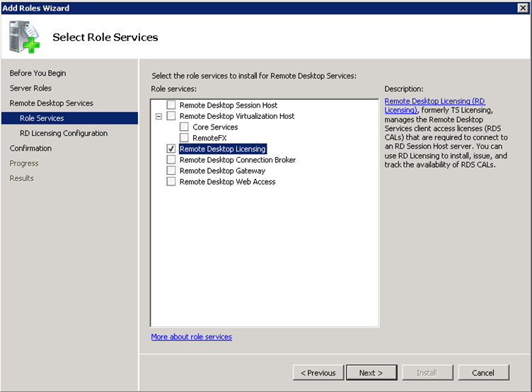The height and width of the screenshot is (392, 532).
Task: Enable the Core Services checkbox
Action: pos(184,127)
